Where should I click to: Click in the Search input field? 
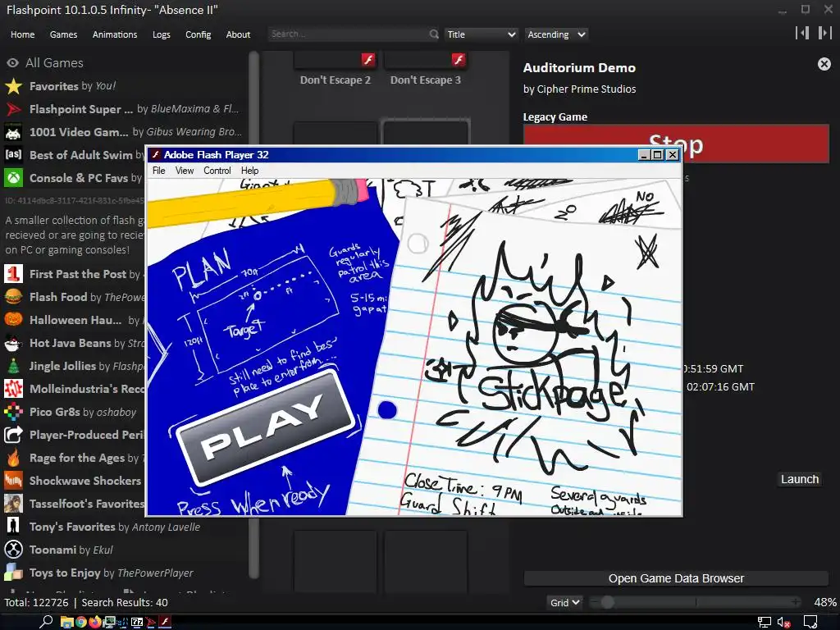[x=348, y=34]
